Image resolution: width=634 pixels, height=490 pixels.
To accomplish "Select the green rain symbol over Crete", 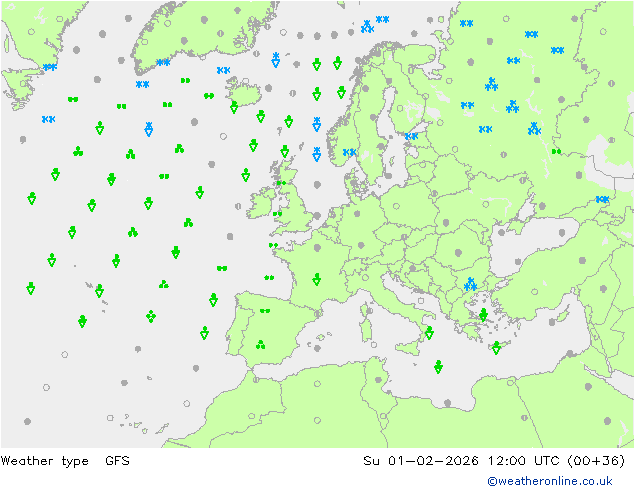I will click(496, 348).
